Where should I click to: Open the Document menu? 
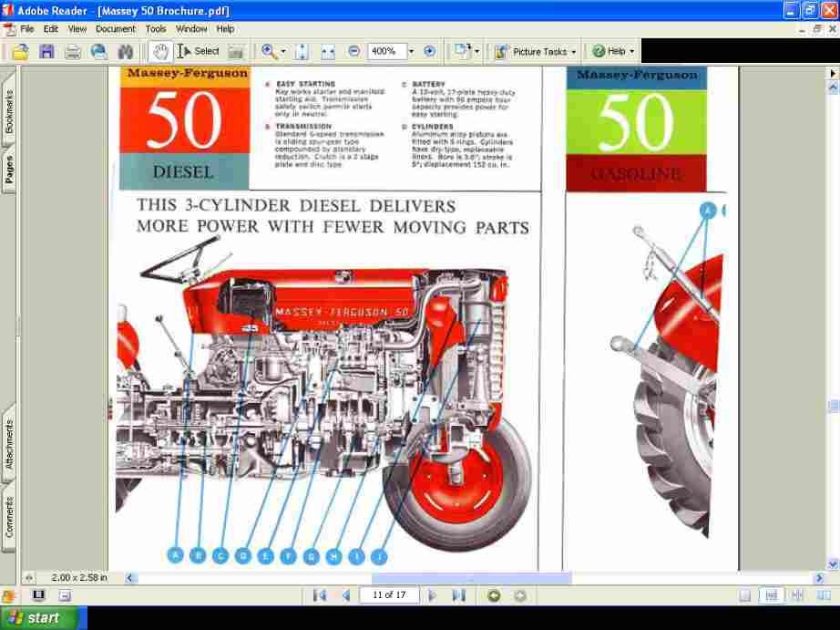point(115,28)
